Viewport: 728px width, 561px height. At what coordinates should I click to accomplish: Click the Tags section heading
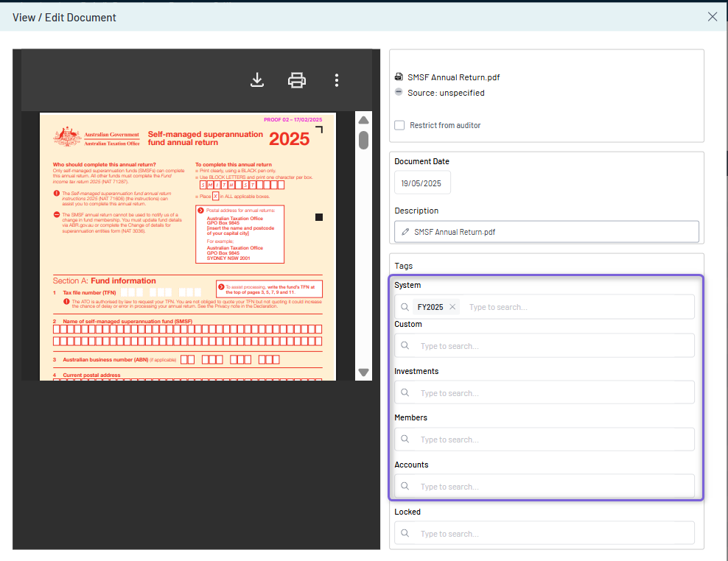point(404,266)
